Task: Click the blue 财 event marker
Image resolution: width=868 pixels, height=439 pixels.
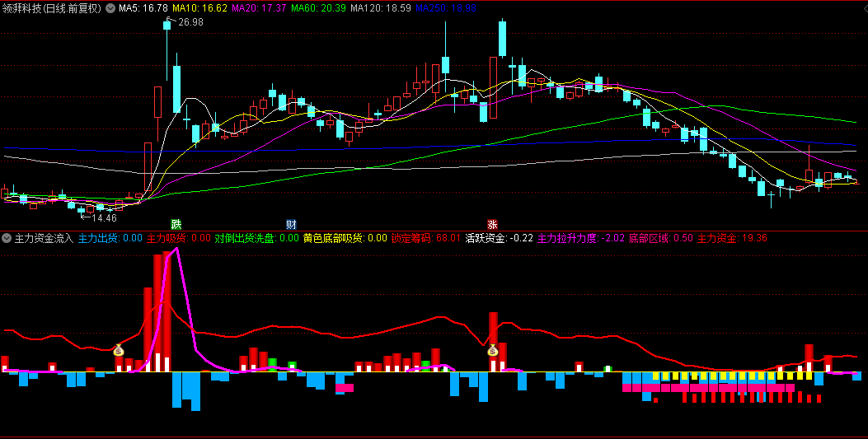Action: point(291,225)
